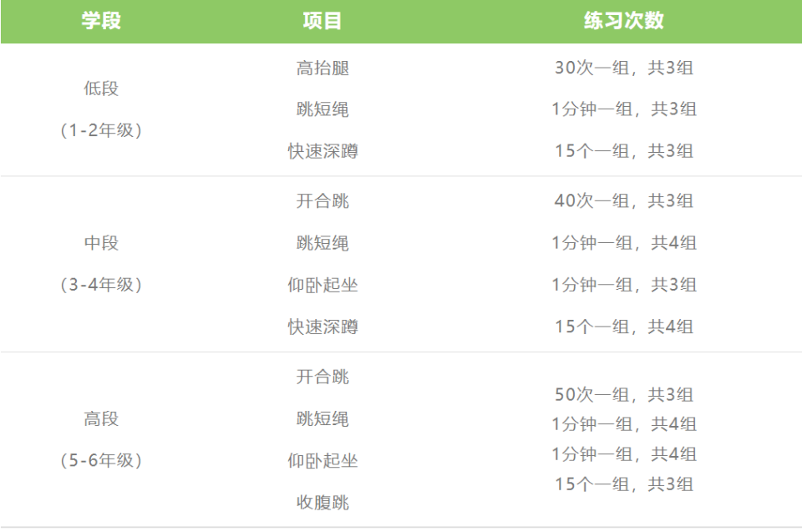Select the 低段 grade label
802x532 pixels.
pos(101,89)
